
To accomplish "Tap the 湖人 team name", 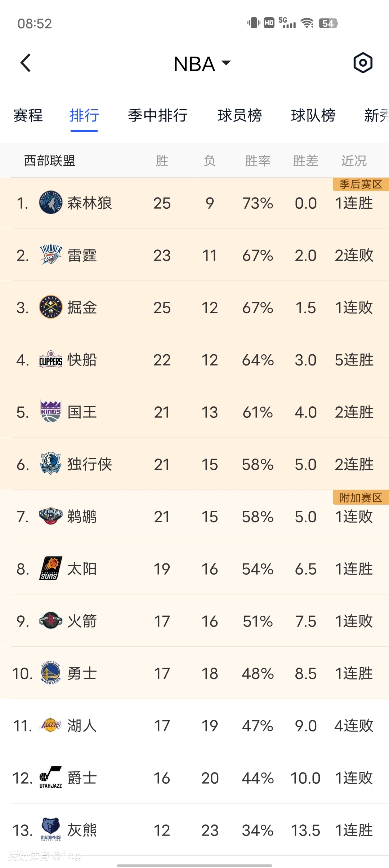I will pyautogui.click(x=82, y=726).
